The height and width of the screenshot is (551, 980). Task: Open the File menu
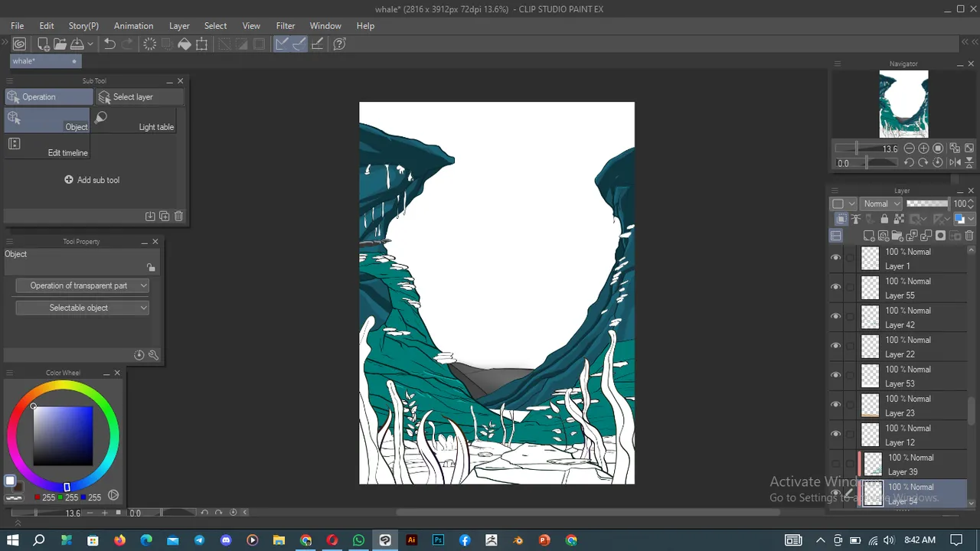pos(17,25)
